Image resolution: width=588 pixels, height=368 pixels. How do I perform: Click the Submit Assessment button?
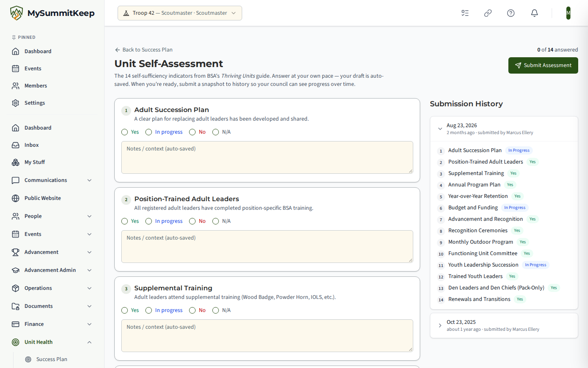543,65
